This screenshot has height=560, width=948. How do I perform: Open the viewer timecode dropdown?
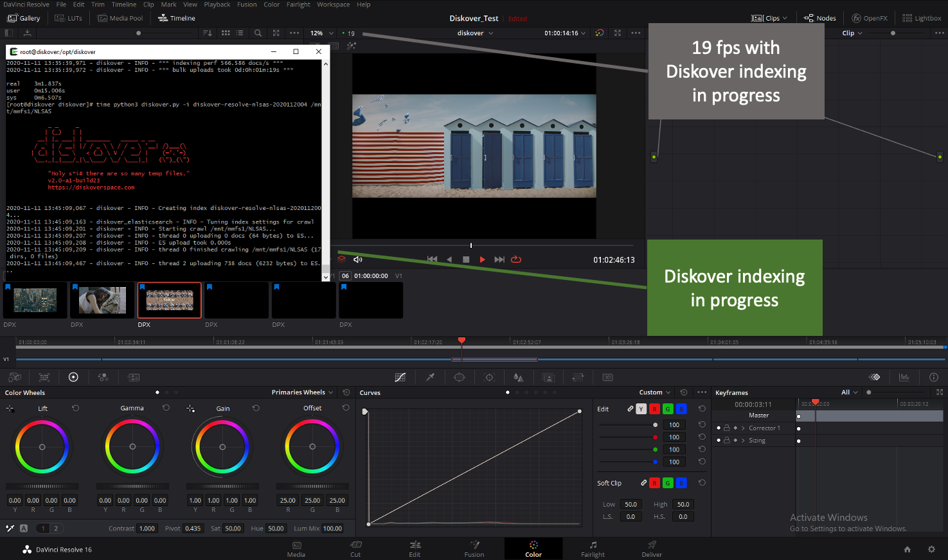point(565,33)
